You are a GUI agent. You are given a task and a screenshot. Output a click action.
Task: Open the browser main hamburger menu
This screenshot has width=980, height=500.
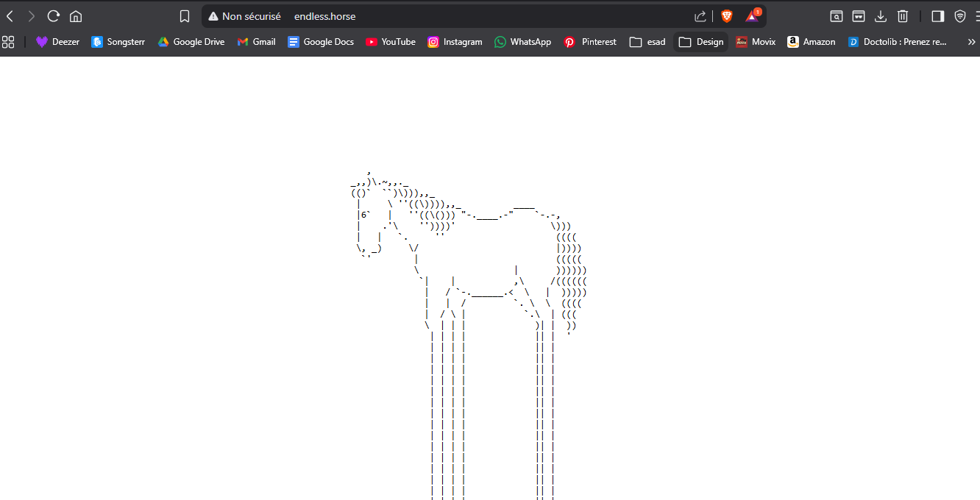(976, 16)
